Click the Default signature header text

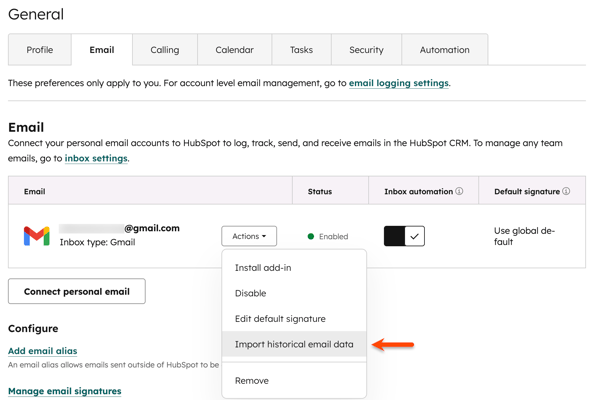(527, 191)
